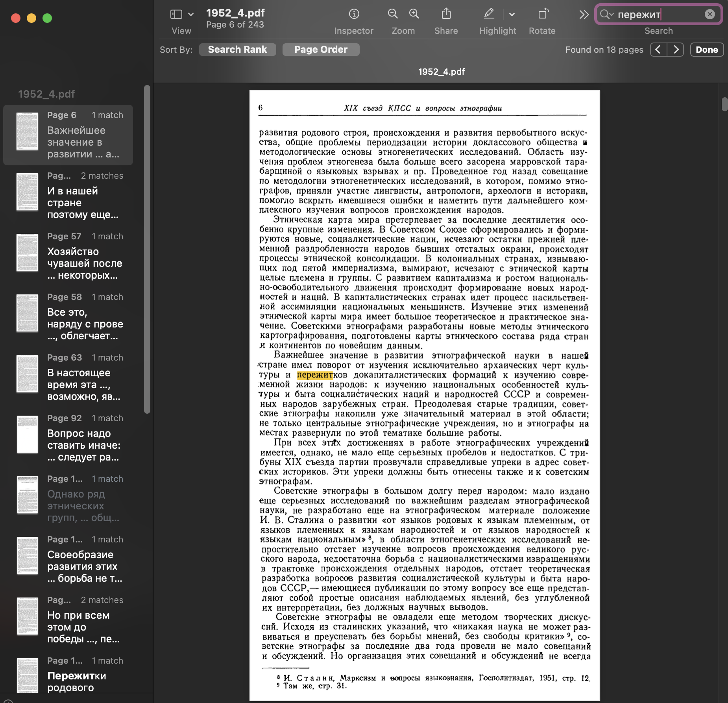Open the Inspector panel
The width and height of the screenshot is (728, 703).
(353, 14)
